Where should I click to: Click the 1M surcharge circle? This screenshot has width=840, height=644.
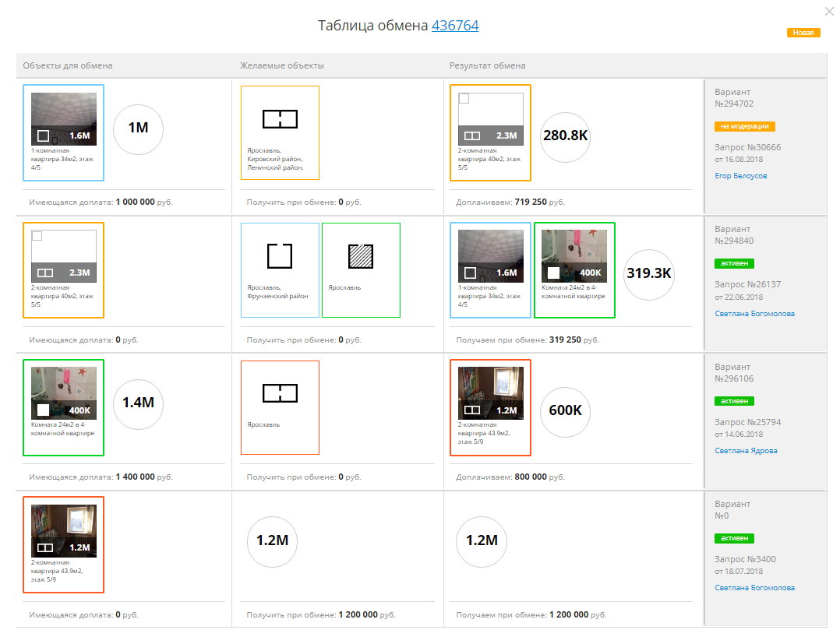click(138, 128)
